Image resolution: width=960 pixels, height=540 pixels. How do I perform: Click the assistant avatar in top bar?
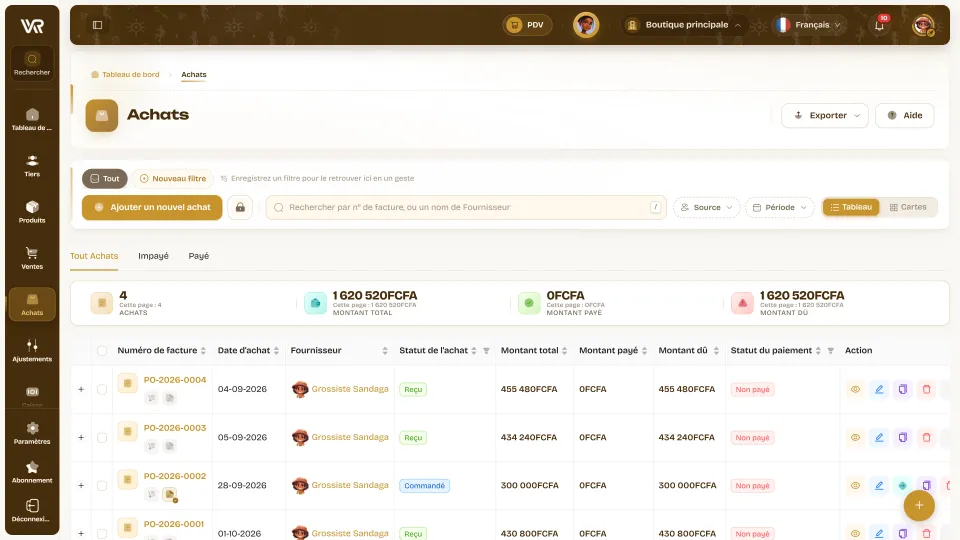[x=586, y=25]
